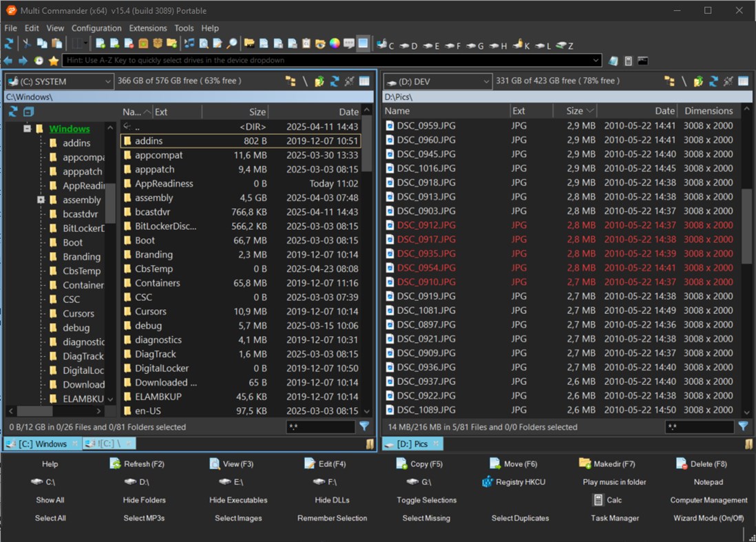Open the (D:) DEV drive dropdown
The image size is (756, 542).
(437, 81)
